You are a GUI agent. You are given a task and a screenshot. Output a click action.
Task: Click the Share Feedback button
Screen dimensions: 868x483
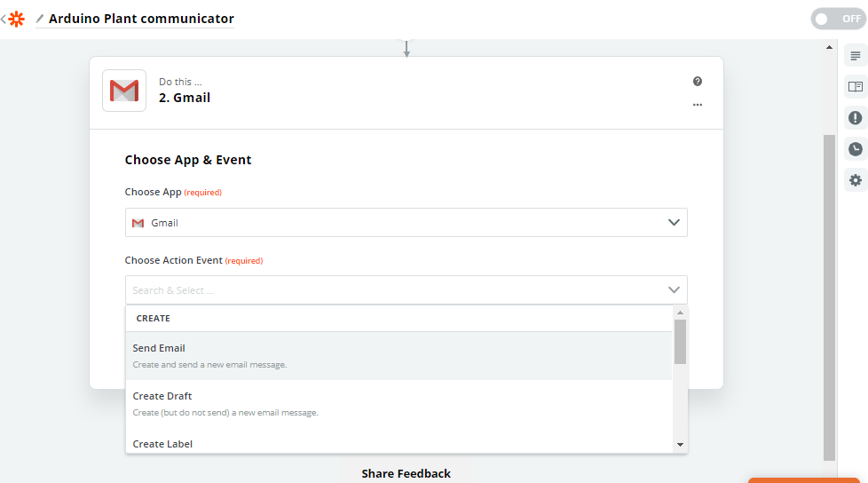point(406,473)
